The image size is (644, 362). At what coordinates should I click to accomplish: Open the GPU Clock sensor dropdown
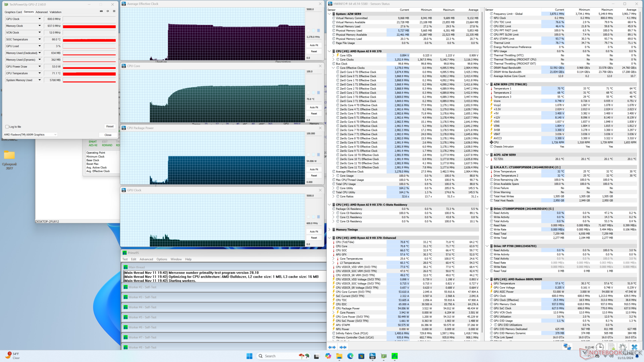click(40, 19)
